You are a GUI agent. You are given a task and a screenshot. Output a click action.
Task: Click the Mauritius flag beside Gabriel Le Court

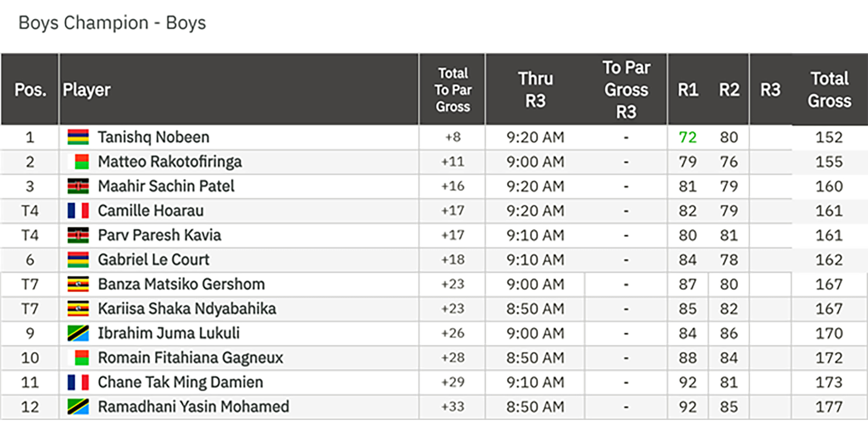(78, 260)
